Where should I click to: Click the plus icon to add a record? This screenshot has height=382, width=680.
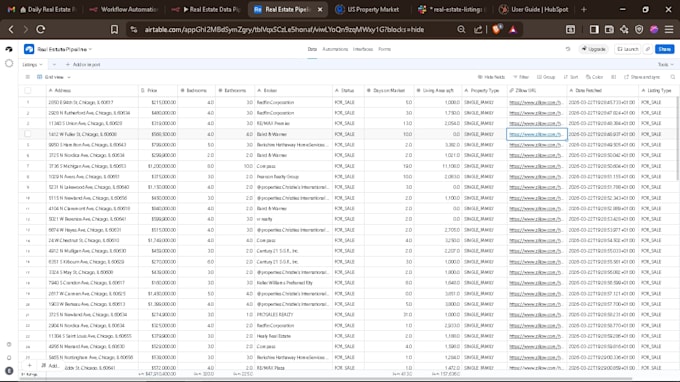click(x=29, y=366)
